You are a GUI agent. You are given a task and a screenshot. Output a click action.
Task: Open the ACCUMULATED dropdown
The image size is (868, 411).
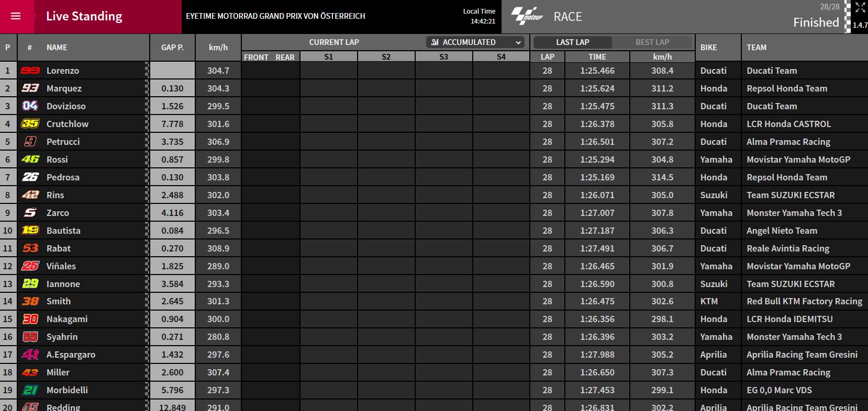[475, 42]
